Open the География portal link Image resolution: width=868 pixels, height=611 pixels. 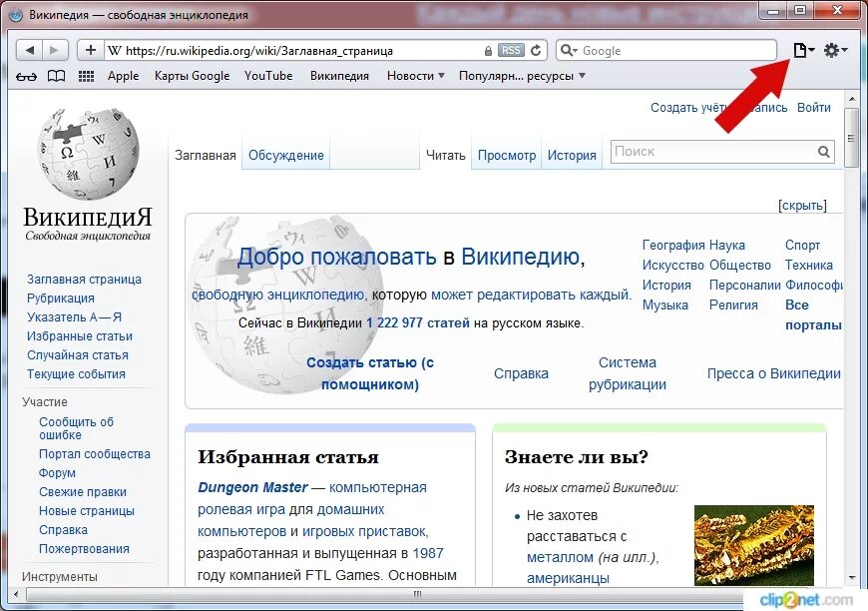click(673, 245)
